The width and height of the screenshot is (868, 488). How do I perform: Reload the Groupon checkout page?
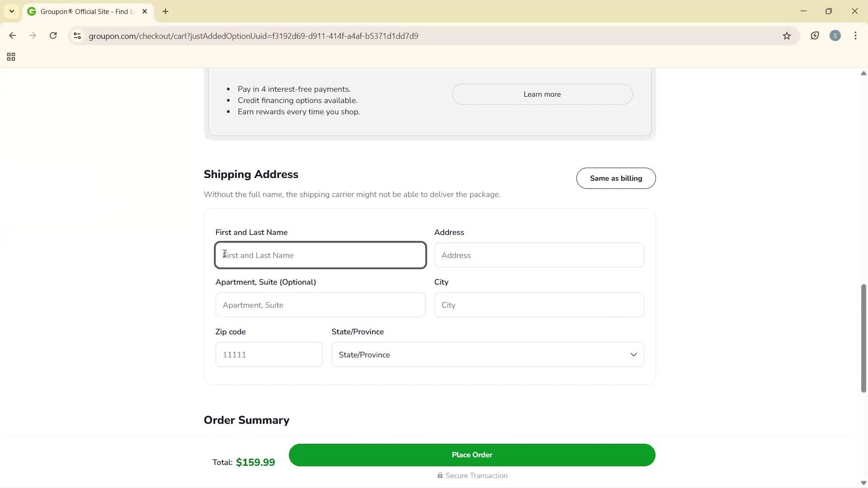coord(53,35)
